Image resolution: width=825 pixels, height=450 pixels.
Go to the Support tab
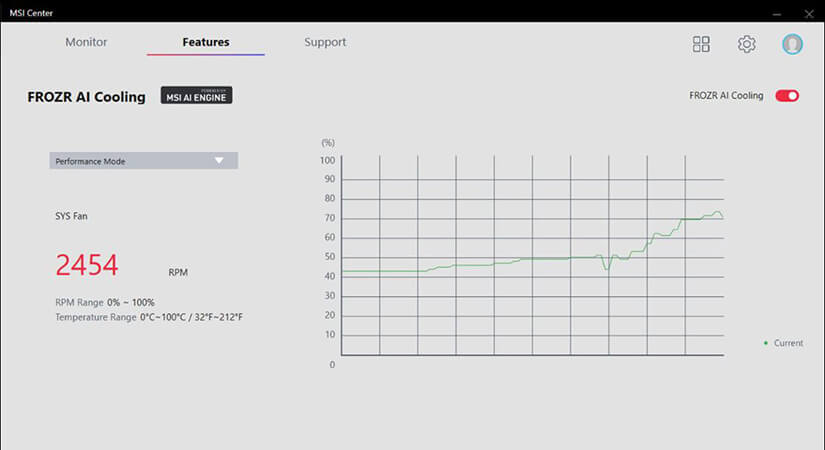[x=325, y=42]
